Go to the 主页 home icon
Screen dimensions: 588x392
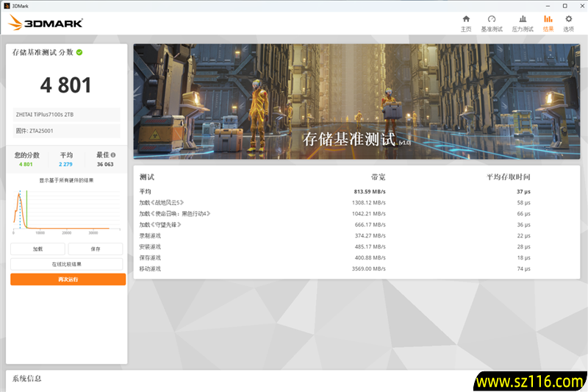coord(466,19)
